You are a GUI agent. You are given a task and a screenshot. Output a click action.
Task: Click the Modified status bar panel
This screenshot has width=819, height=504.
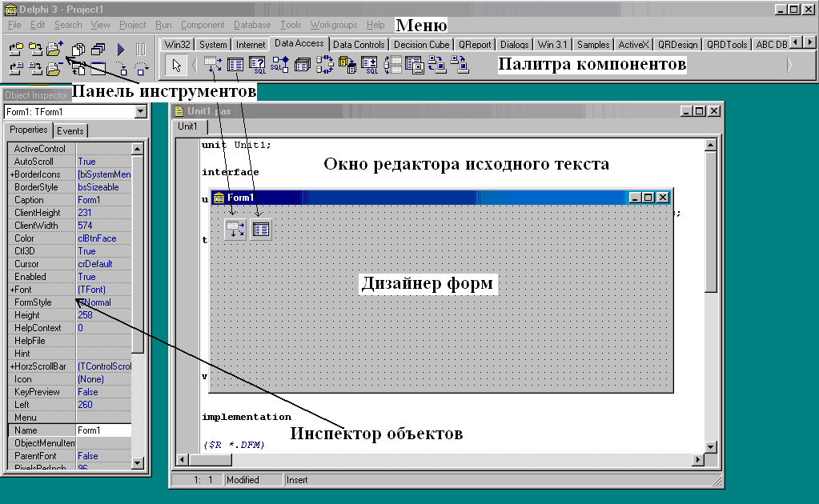[x=253, y=480]
